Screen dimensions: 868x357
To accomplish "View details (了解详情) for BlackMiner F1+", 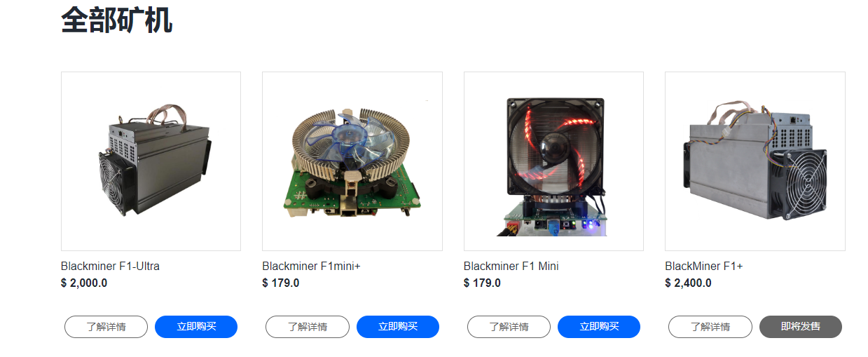I will point(710,327).
